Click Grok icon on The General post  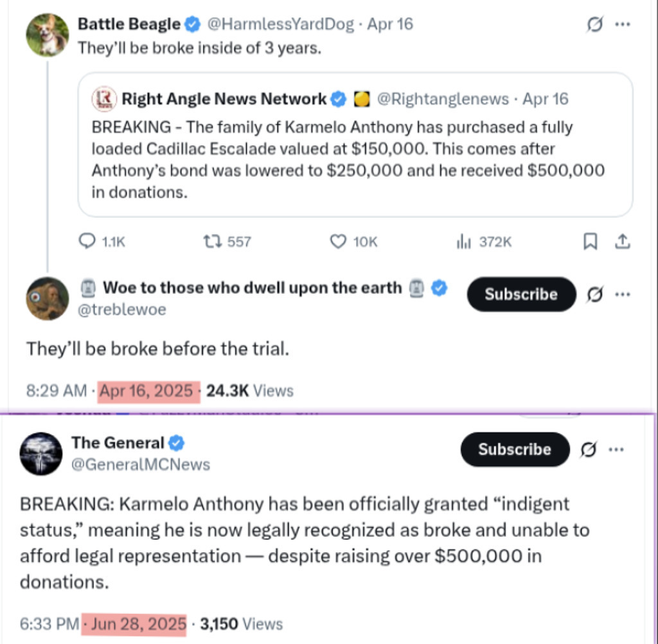click(587, 450)
